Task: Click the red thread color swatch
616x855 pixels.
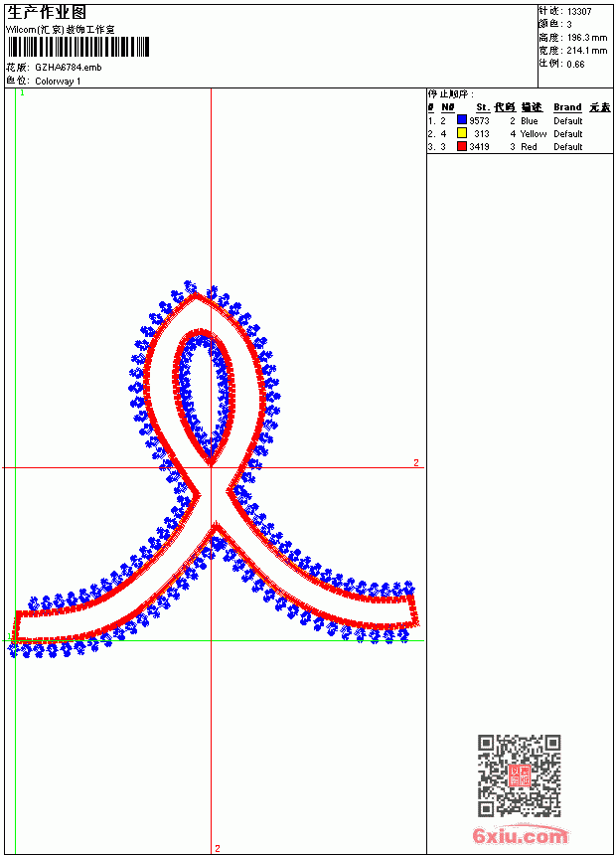Action: point(462,146)
